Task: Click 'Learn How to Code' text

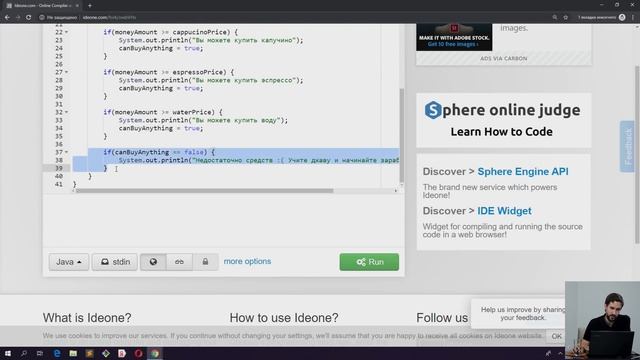Action: click(x=502, y=131)
